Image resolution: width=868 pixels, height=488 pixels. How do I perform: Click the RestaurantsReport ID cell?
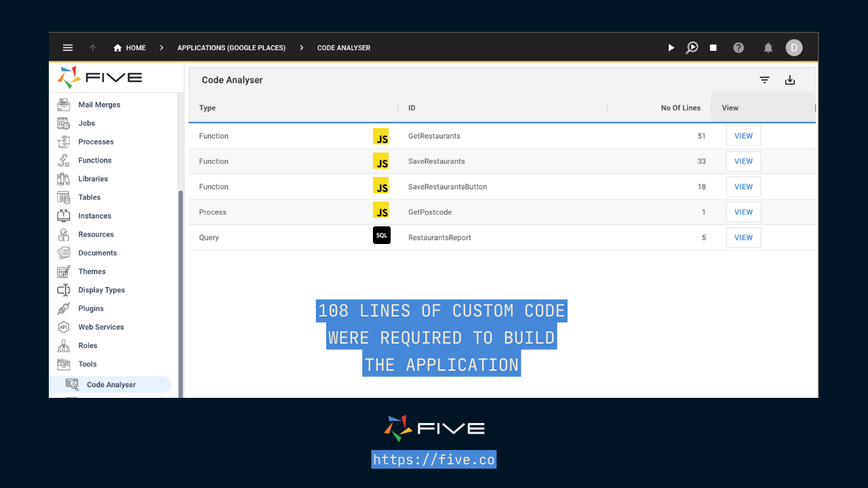tap(439, 238)
